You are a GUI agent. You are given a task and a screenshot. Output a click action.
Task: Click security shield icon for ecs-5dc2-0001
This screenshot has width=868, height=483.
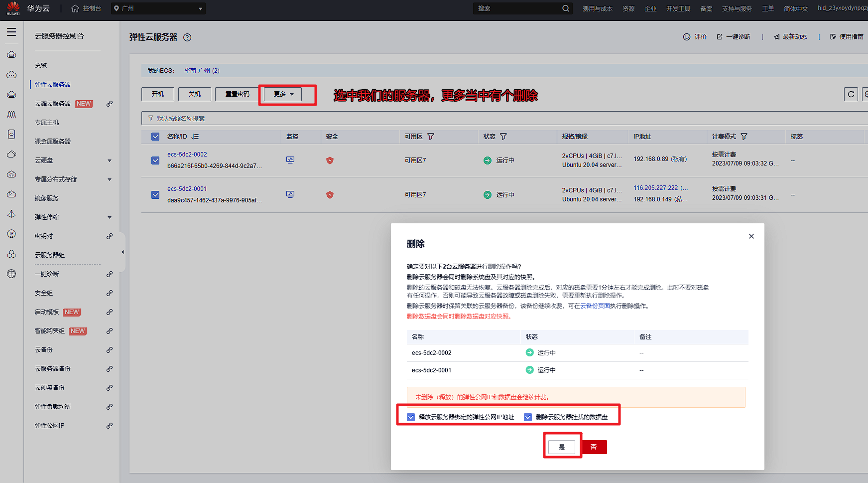(330, 195)
